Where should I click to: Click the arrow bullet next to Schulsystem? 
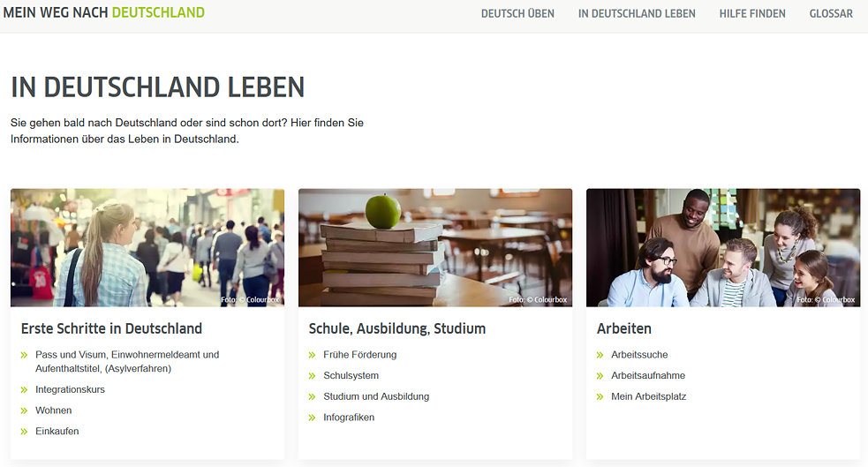pyautogui.click(x=312, y=376)
